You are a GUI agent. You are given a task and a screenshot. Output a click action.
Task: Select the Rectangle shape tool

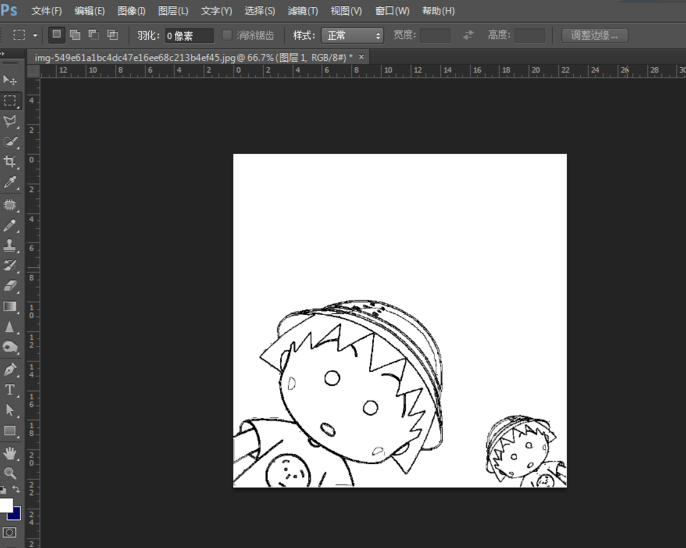(x=10, y=431)
